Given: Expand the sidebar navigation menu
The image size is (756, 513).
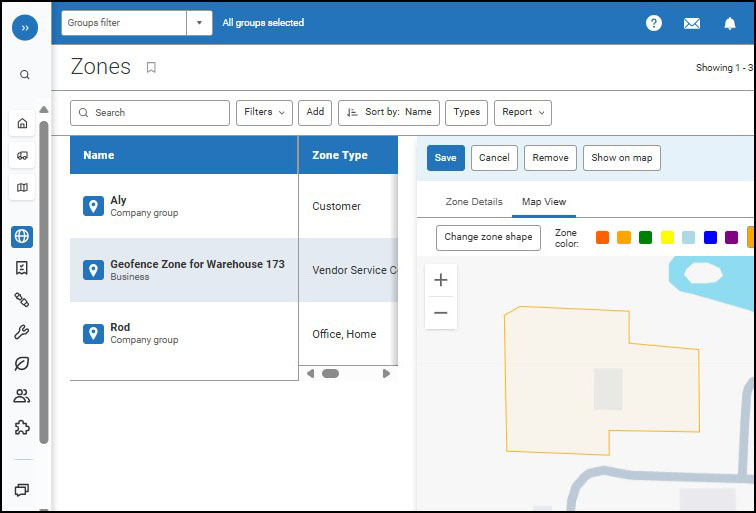Looking at the screenshot, I should coord(24,28).
